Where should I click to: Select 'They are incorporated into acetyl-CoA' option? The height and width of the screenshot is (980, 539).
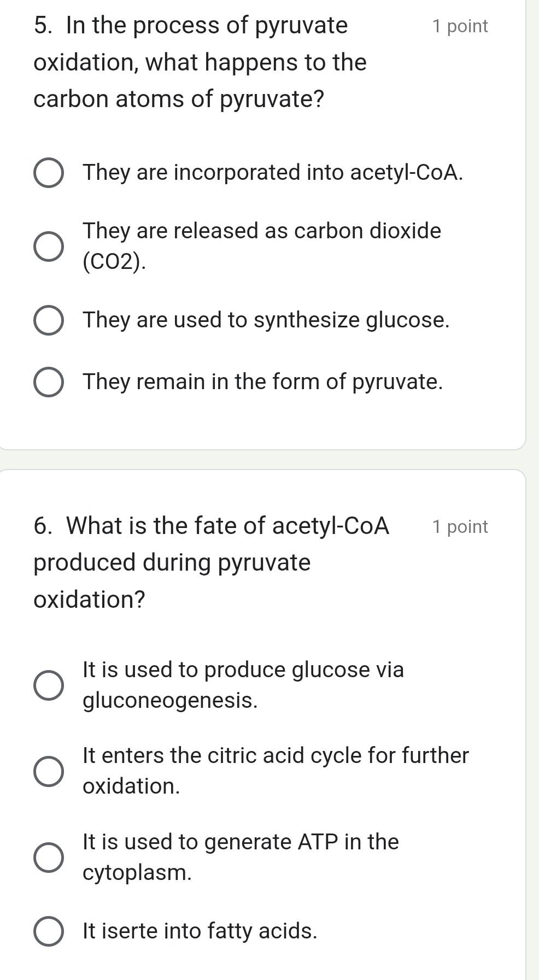(x=49, y=173)
